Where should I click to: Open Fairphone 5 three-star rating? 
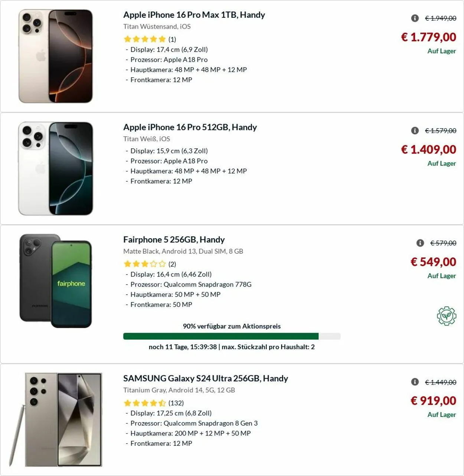144,264
